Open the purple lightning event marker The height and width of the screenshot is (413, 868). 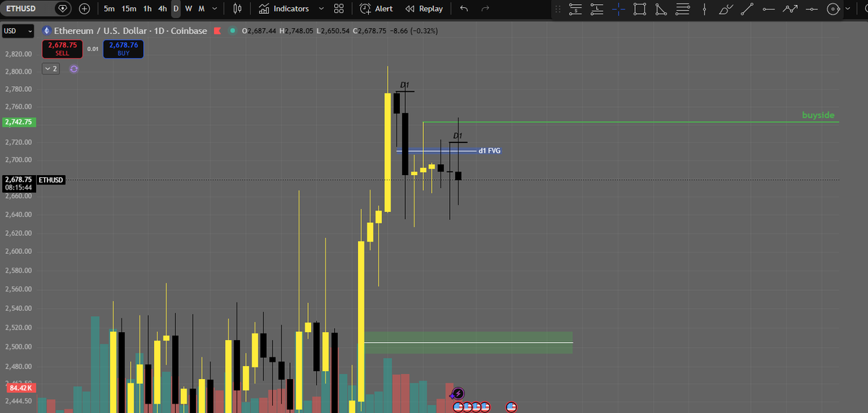(x=457, y=393)
